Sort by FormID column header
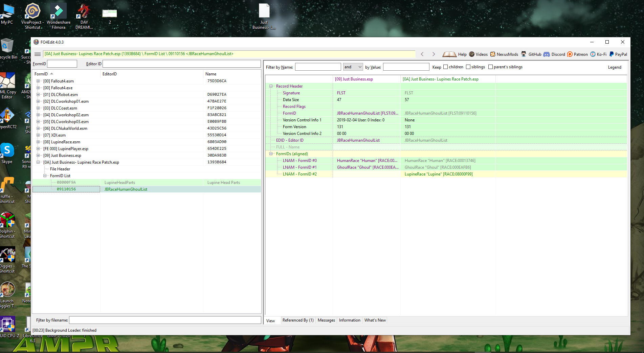The height and width of the screenshot is (353, 644). [x=66, y=74]
